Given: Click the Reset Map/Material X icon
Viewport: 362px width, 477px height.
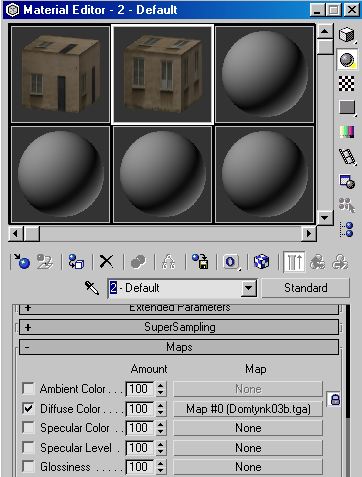Looking at the screenshot, I should [107, 262].
